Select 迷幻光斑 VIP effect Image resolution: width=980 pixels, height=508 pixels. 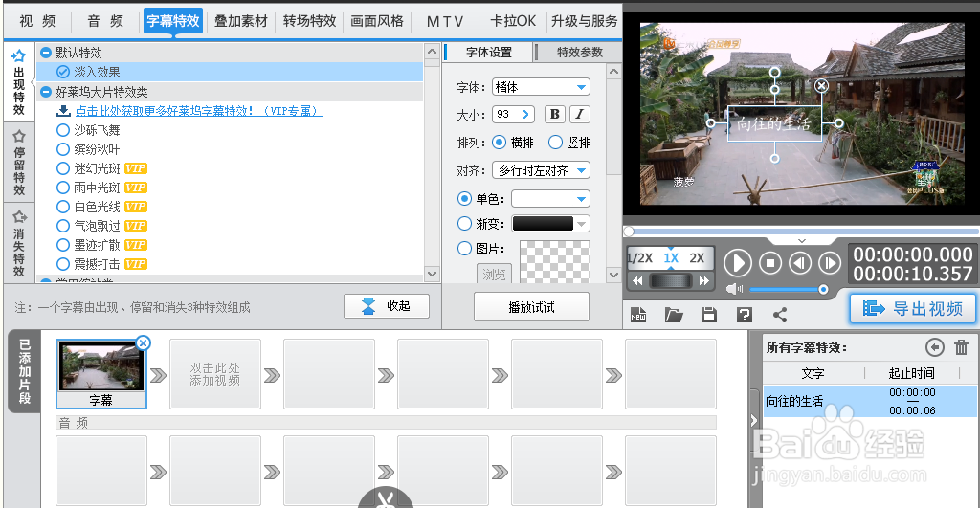pyautogui.click(x=101, y=168)
